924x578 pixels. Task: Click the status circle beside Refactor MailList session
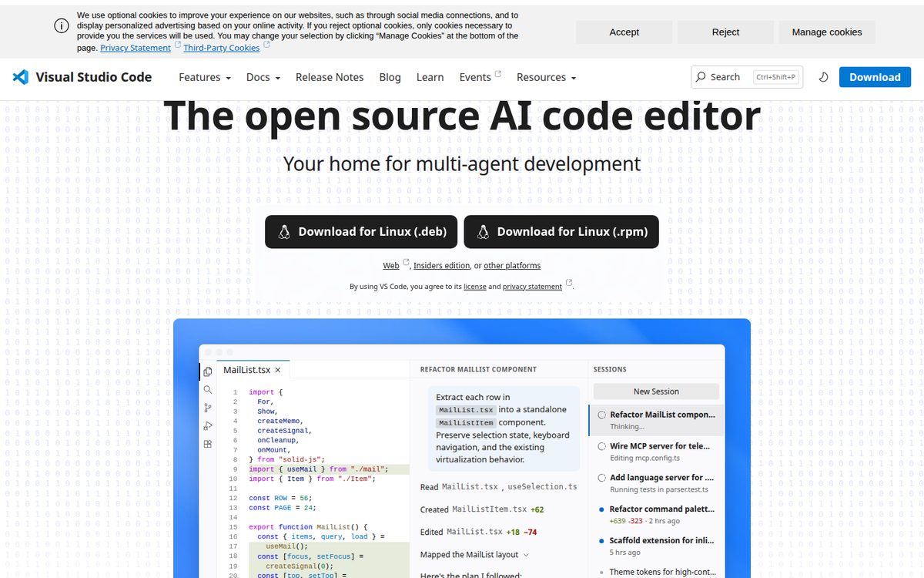[602, 415]
